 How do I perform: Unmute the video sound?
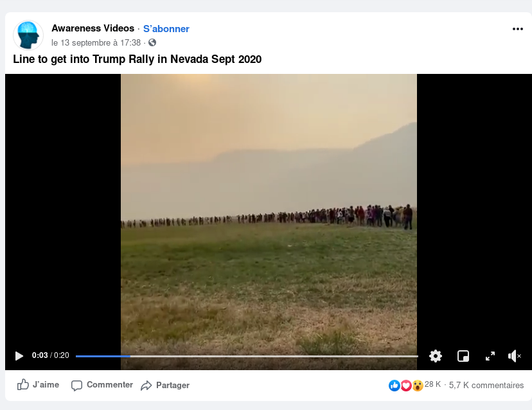click(515, 356)
